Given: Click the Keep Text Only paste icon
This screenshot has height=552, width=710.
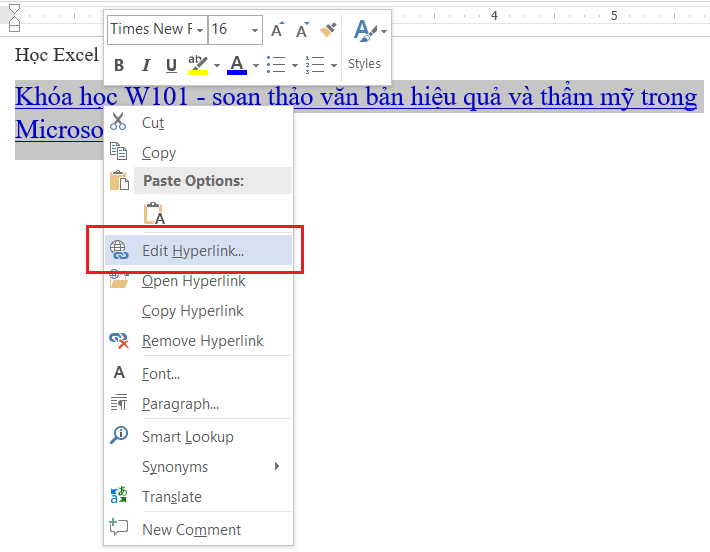Looking at the screenshot, I should [154, 214].
